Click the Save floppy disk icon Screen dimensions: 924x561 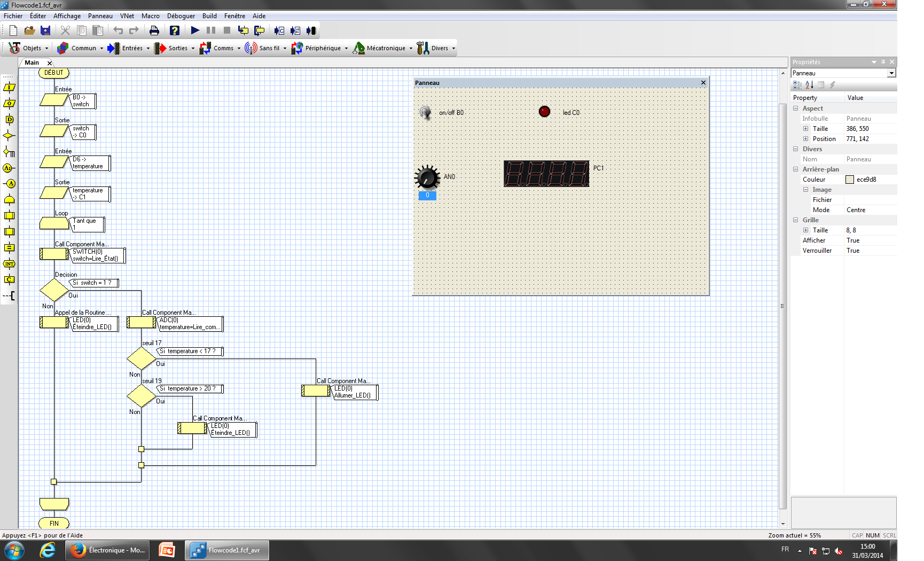[45, 30]
